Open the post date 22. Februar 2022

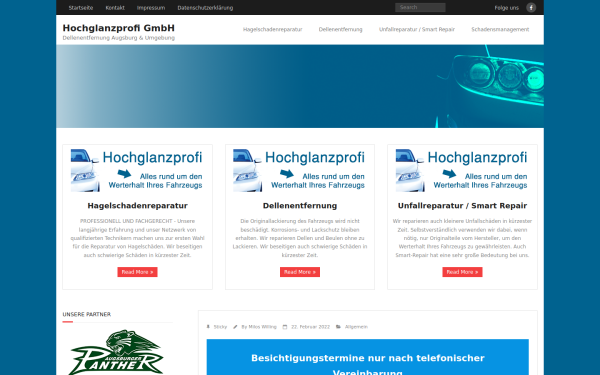(310, 327)
